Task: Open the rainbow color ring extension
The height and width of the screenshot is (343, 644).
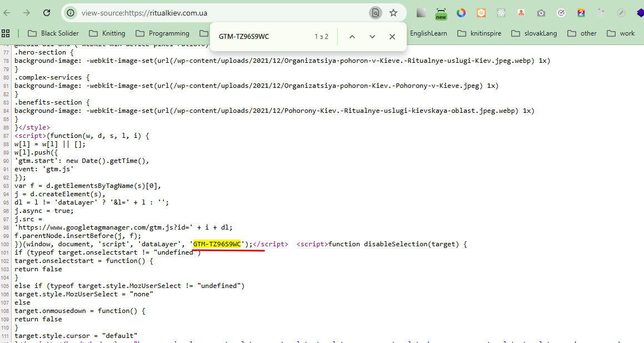Action: (461, 13)
